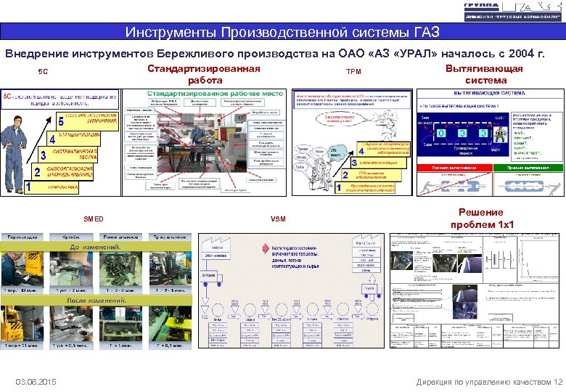
Task: Click step 2 box in 5С stairs
Action: click(62, 172)
